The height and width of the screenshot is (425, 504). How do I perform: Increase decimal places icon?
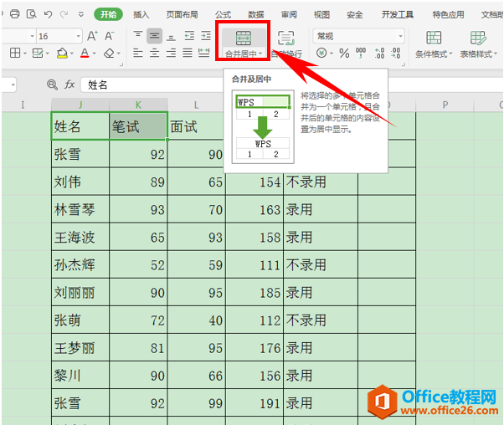[379, 53]
